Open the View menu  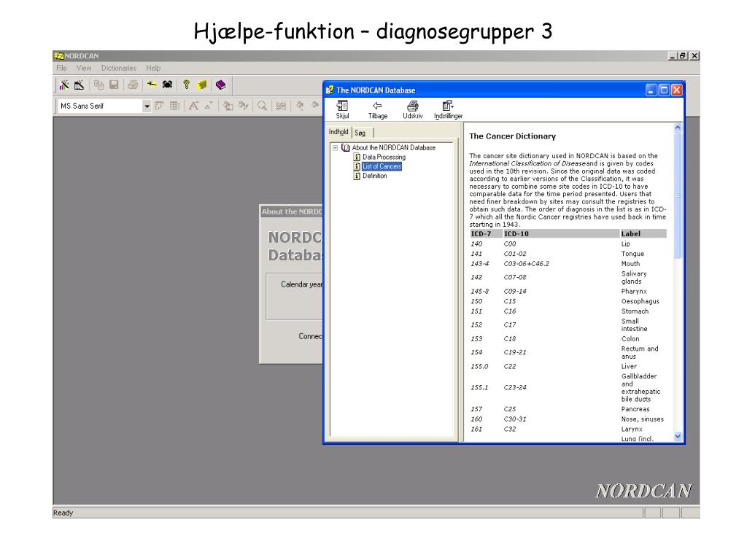(x=84, y=68)
